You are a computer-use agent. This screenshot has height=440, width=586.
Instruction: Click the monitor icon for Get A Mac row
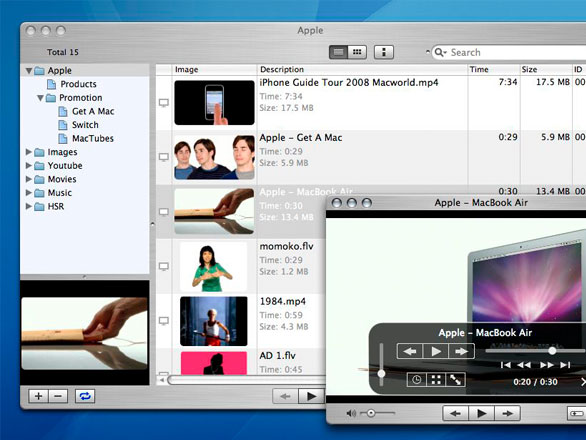click(x=164, y=157)
